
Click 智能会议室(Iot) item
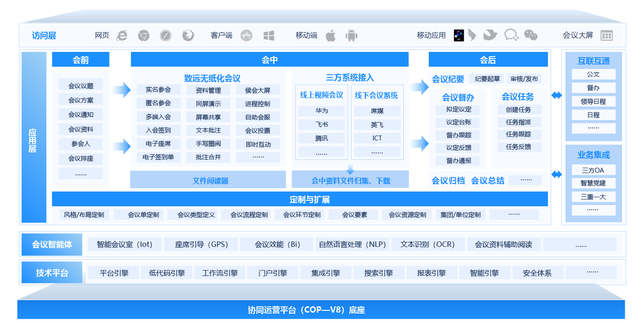click(125, 244)
